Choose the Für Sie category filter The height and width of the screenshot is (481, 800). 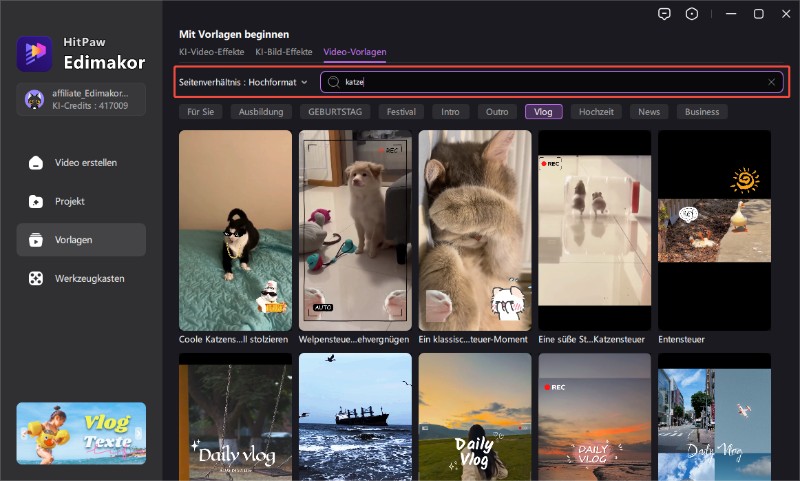click(x=203, y=112)
